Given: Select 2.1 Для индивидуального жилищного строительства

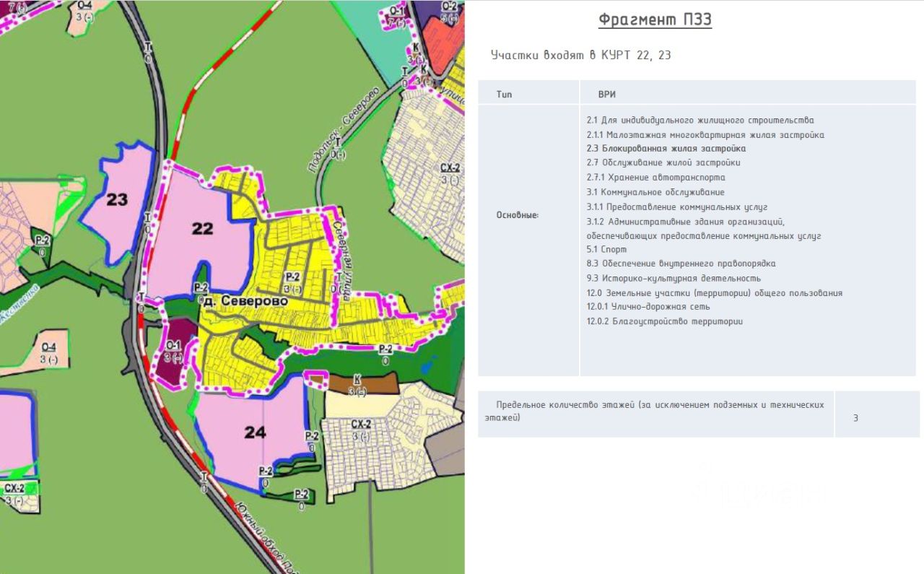Looking at the screenshot, I should click(x=699, y=121).
